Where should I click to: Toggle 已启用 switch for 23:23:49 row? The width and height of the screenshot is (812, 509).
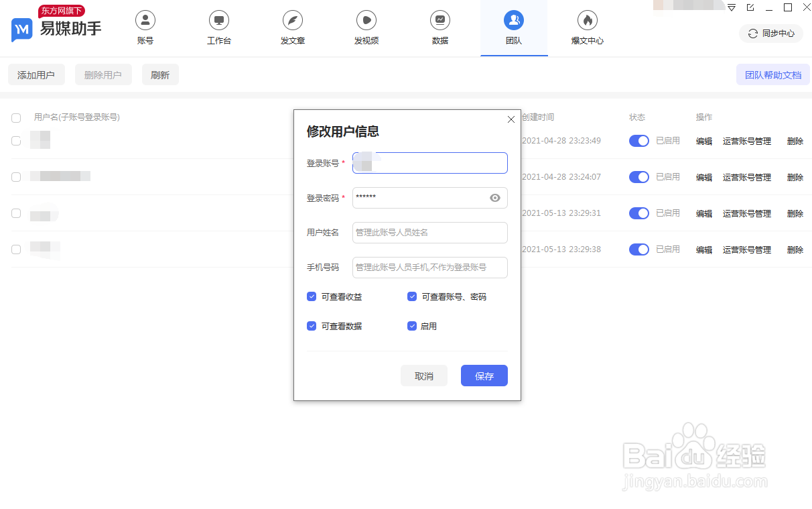pyautogui.click(x=639, y=141)
